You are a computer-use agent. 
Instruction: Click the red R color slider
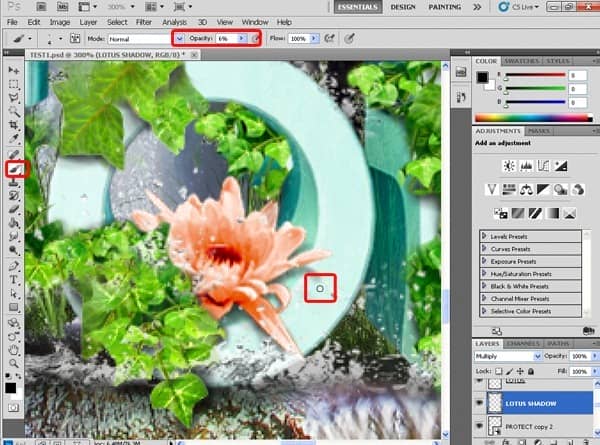tap(535, 75)
